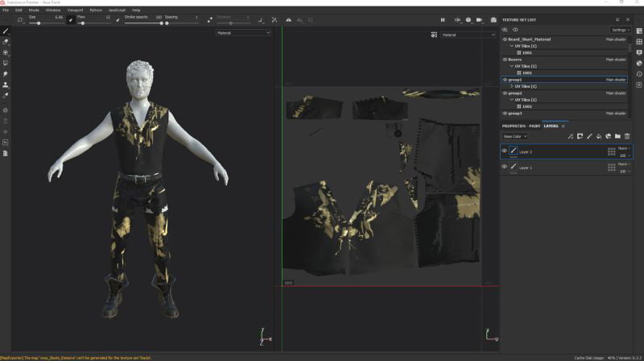Viewport: 644px width, 361px height.
Task: Switch to Properties - Paint tab
Action: click(521, 126)
